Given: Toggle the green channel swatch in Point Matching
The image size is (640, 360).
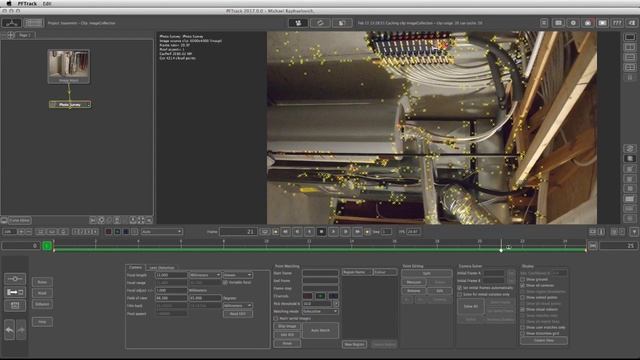Looking at the screenshot, I should pos(320,296).
